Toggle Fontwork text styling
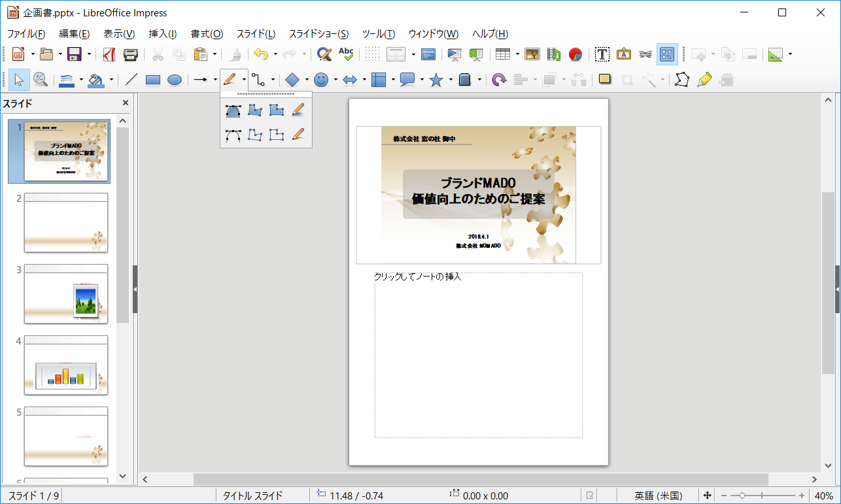This screenshot has height=504, width=841. [624, 54]
